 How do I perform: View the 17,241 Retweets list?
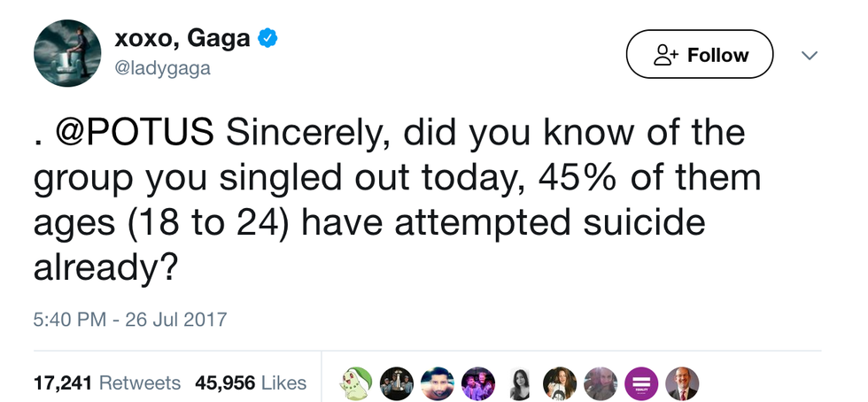pos(106,383)
